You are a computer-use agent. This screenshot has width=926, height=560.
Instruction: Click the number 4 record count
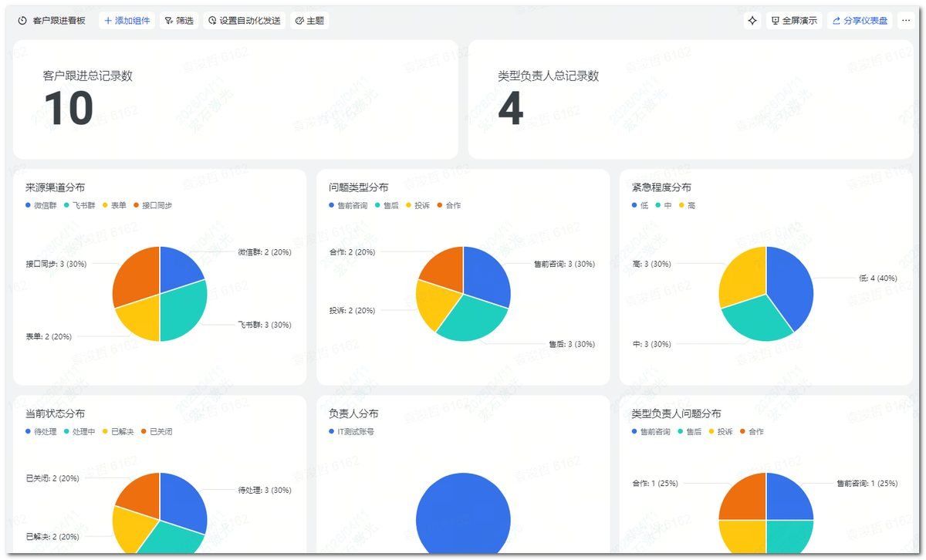[x=511, y=109]
